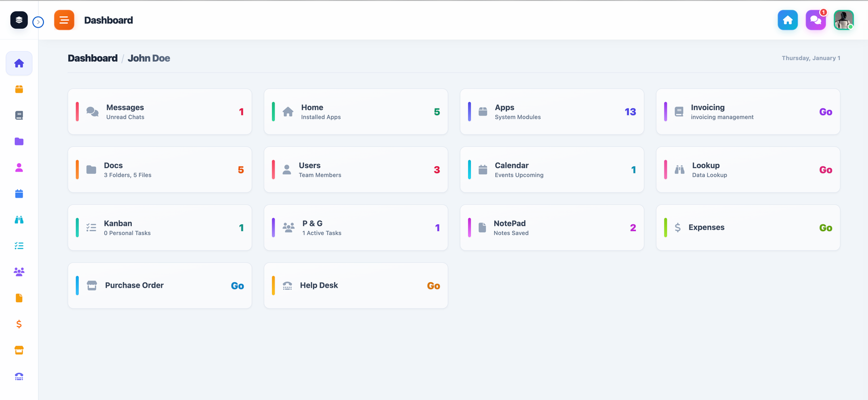The height and width of the screenshot is (400, 868).
Task: Open the purple chat messages button in the header
Action: click(x=816, y=20)
